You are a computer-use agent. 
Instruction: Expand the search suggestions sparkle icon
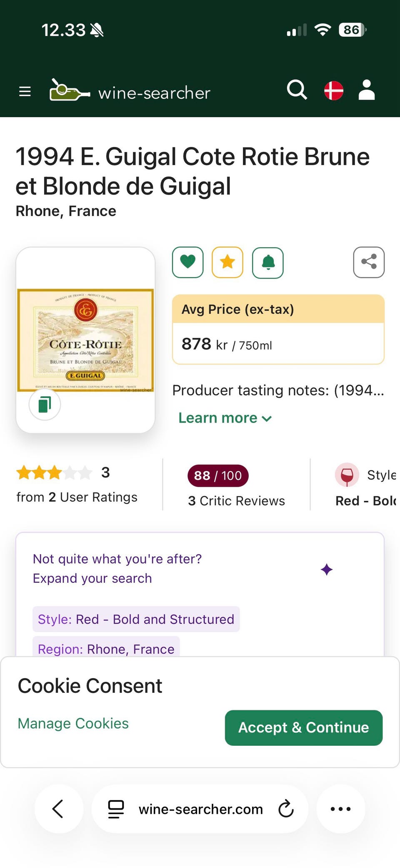coord(327,569)
